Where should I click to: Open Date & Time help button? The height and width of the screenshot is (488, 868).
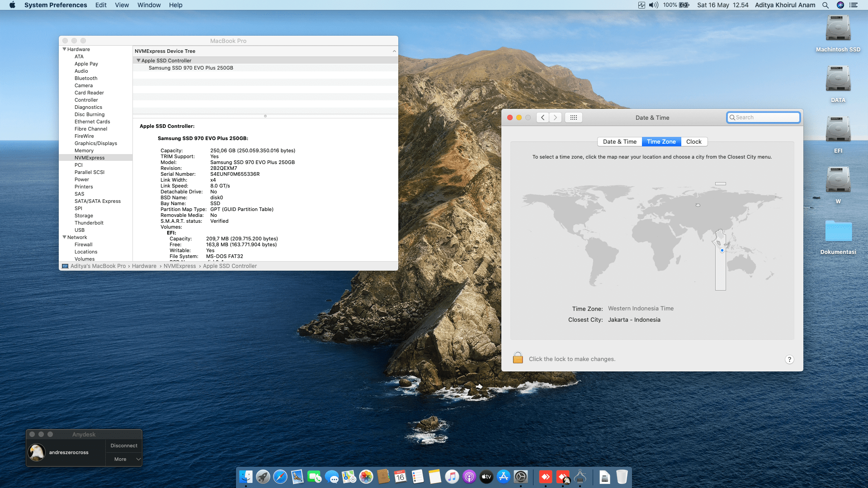pyautogui.click(x=789, y=359)
